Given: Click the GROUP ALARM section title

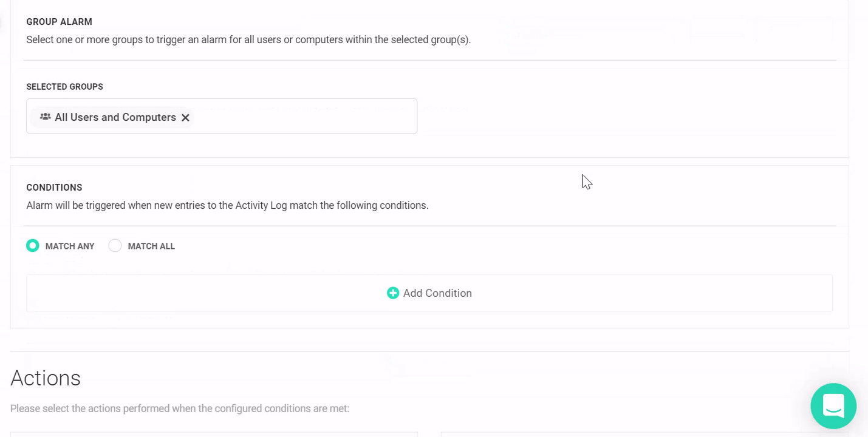Looking at the screenshot, I should (59, 21).
